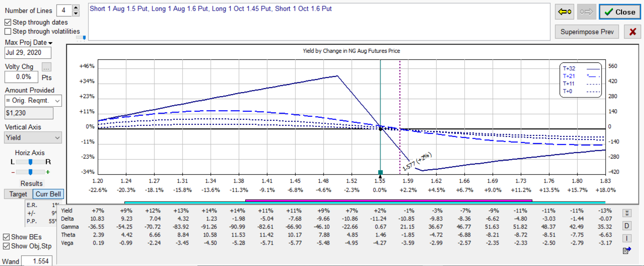644x266 pixels.
Task: Open the Amount Provided combo box
Action: point(33,100)
